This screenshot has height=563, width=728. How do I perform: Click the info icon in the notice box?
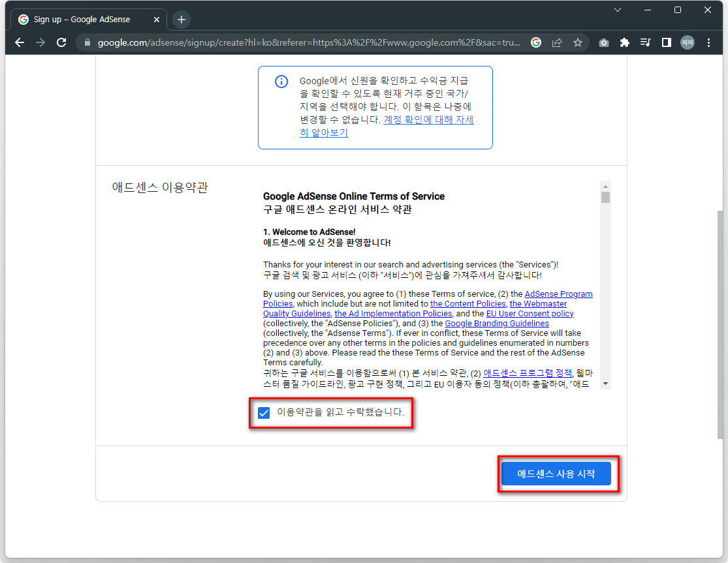pyautogui.click(x=281, y=82)
